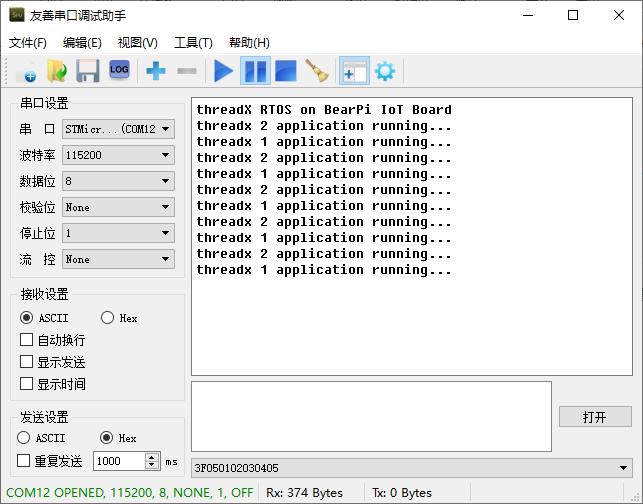
Task: Click the receive output text area
Action: (412, 236)
